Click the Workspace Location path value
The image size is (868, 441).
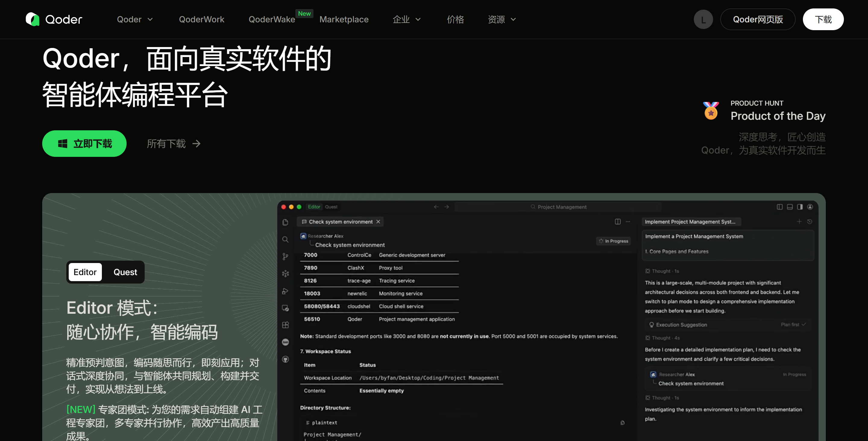(429, 378)
